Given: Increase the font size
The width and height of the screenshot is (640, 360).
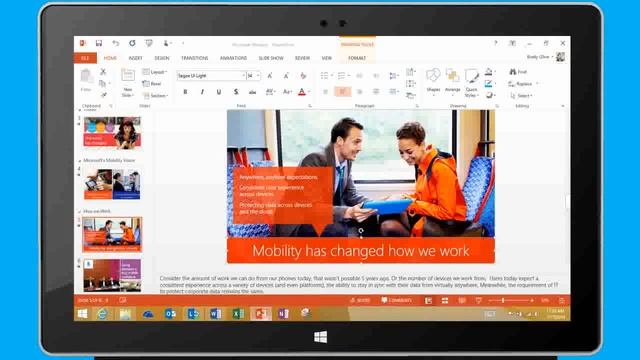Looking at the screenshot, I should 270,76.
